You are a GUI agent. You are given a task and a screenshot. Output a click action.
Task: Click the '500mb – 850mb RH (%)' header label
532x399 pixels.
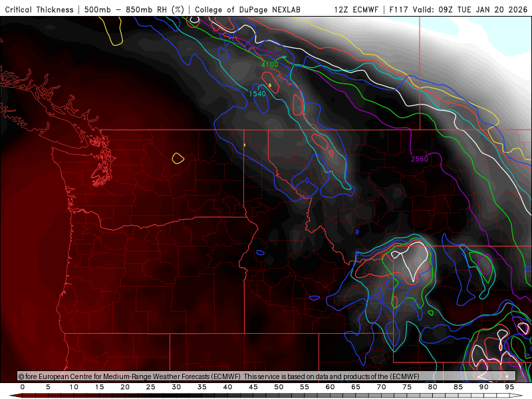click(134, 9)
